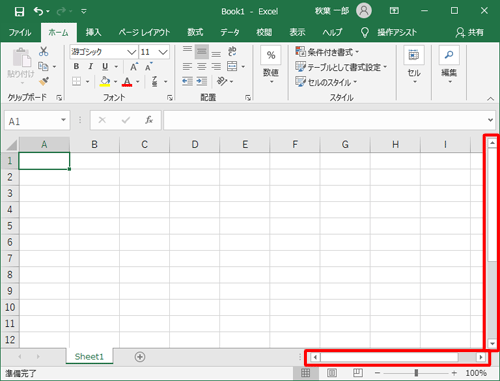This screenshot has height=381, width=500.
Task: Decrease indent icon
Action: pos(187,81)
